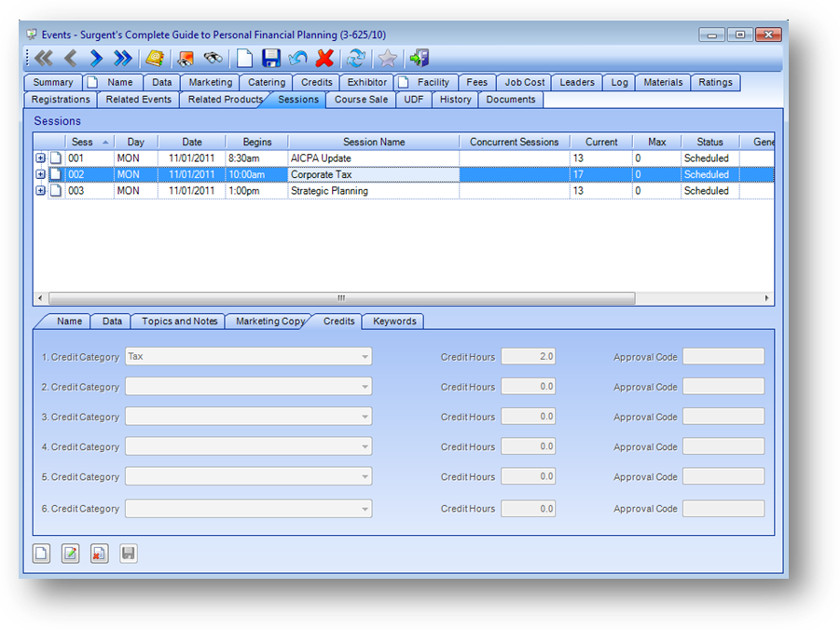
Task: Sort by the Sess column header
Action: coord(90,142)
